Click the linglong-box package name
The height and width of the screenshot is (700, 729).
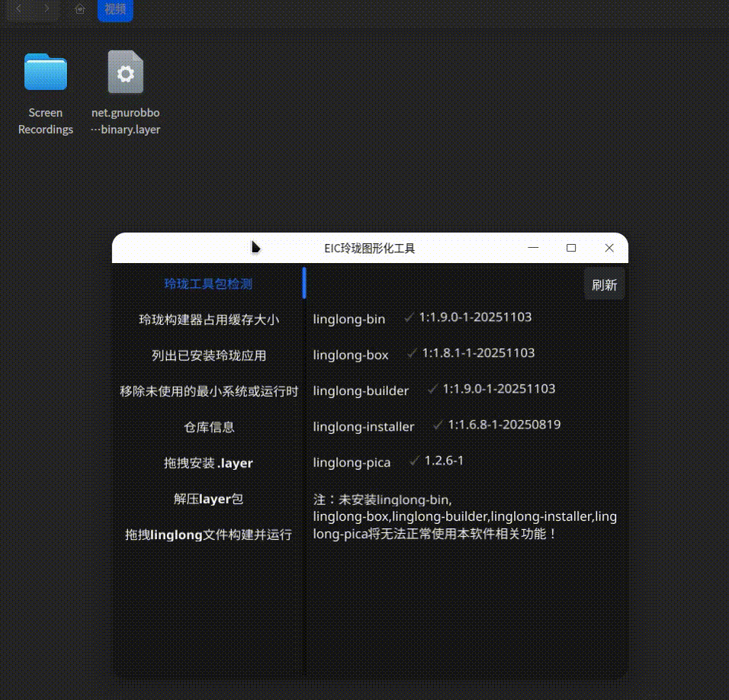(351, 355)
